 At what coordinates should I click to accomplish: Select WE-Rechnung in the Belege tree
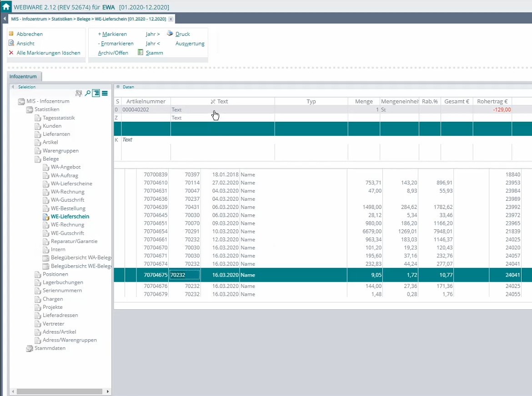tap(67, 225)
